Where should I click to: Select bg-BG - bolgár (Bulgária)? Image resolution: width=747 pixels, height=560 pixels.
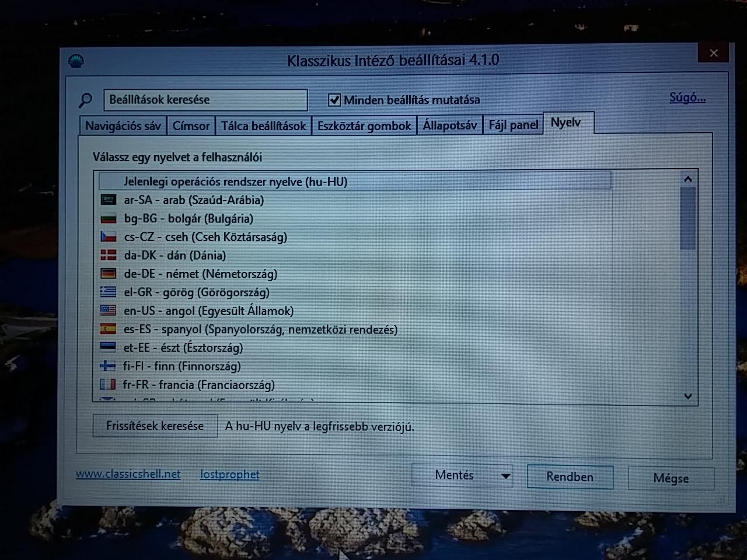coord(355,219)
